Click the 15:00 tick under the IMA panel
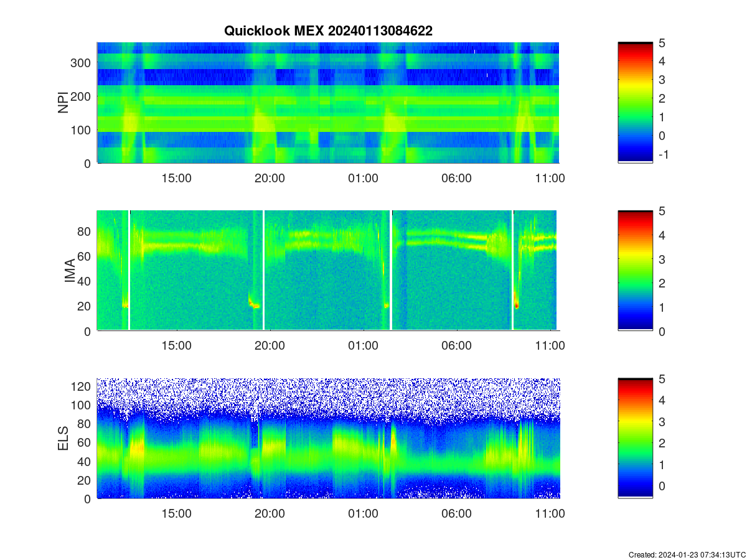Image resolution: width=747 pixels, height=560 pixels. [176, 346]
